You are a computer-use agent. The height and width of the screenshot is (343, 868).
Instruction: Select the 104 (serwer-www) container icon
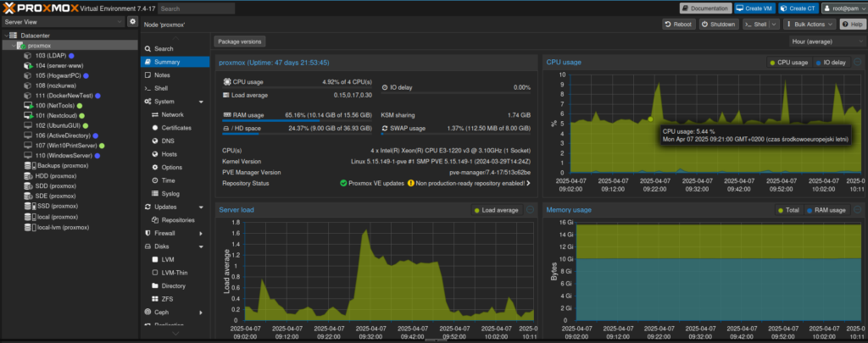(28, 66)
